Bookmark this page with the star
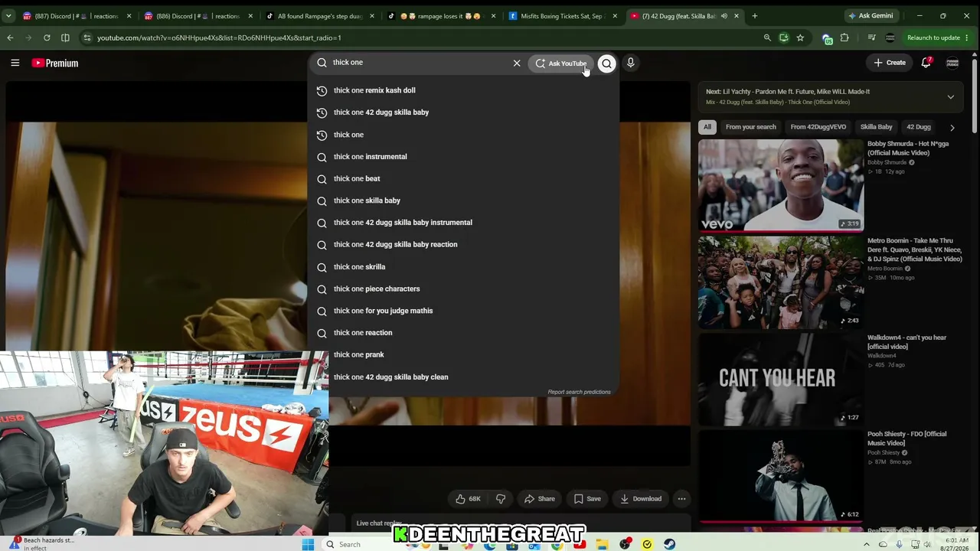This screenshot has height=551, width=980. 800,37
